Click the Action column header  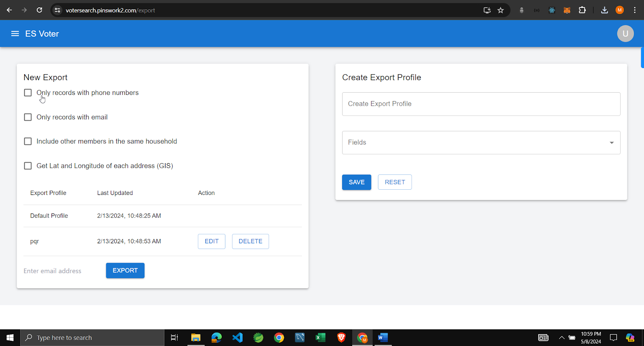tap(206, 193)
